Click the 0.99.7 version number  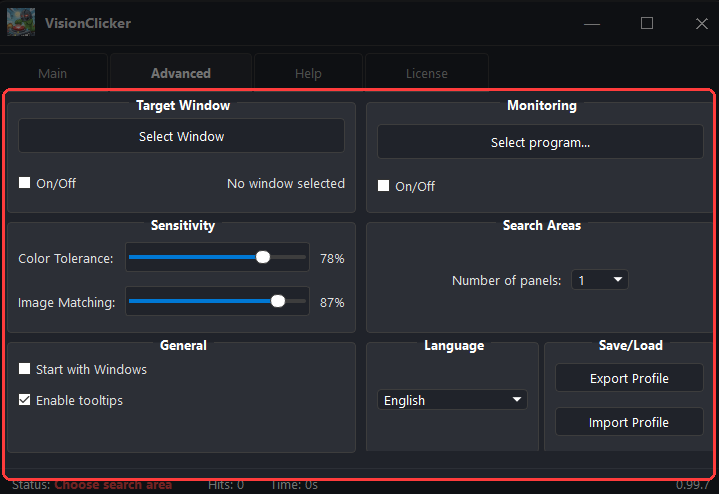click(692, 485)
